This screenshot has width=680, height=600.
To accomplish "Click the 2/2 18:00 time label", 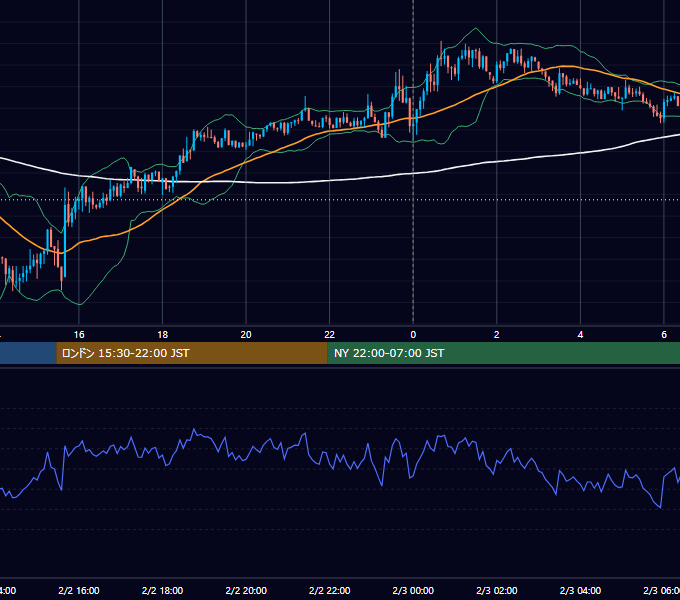I will [163, 590].
